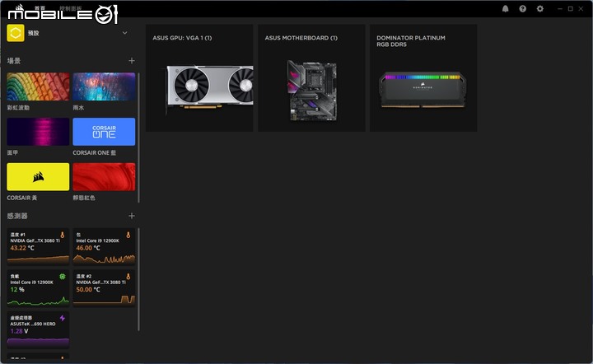
Task: Click thermometer icon on 溫度 #1 sensor
Action: point(63,235)
